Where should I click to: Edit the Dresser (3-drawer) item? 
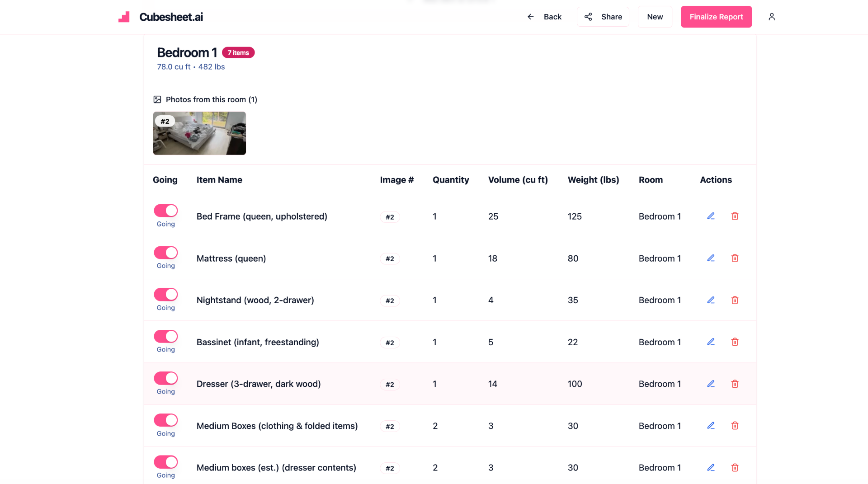(711, 384)
